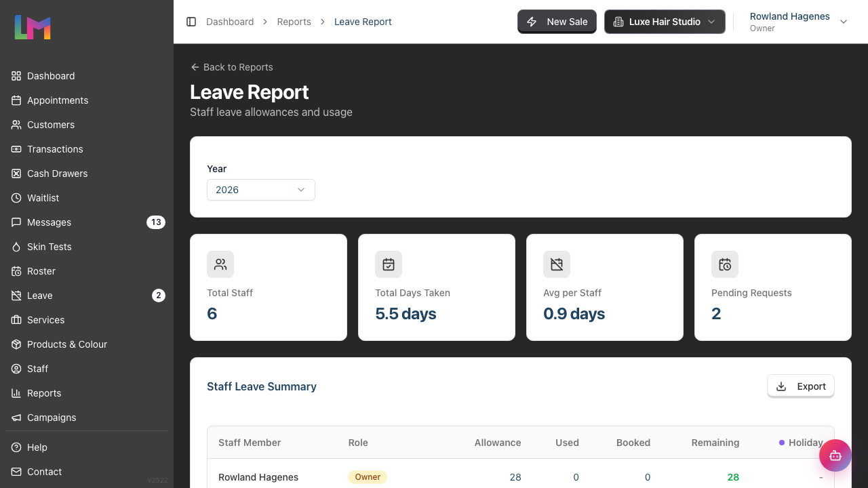Viewport: 868px width, 488px height.
Task: Click the Cash Drawers icon
Action: coord(16,174)
